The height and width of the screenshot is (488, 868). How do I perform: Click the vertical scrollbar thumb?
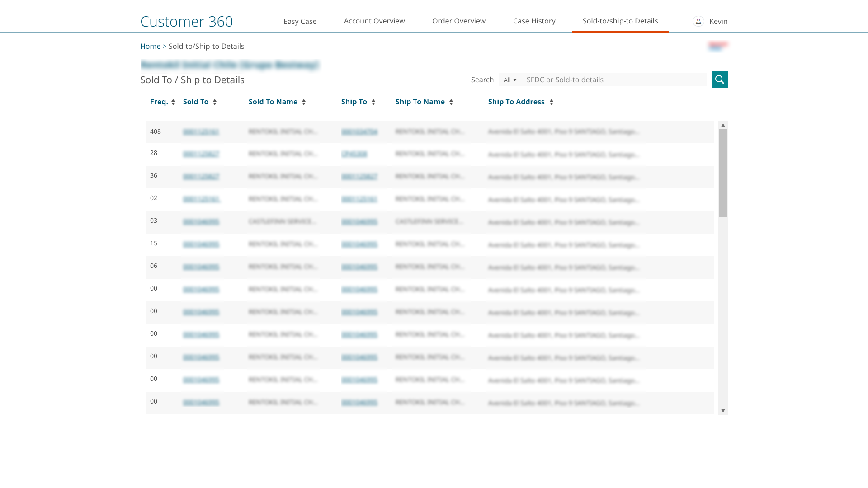coord(723,174)
